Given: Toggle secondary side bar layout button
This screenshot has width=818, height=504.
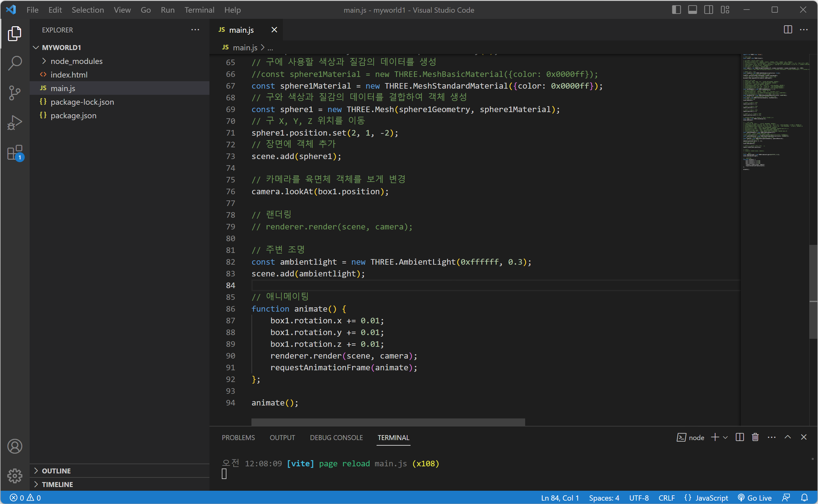Looking at the screenshot, I should [708, 10].
